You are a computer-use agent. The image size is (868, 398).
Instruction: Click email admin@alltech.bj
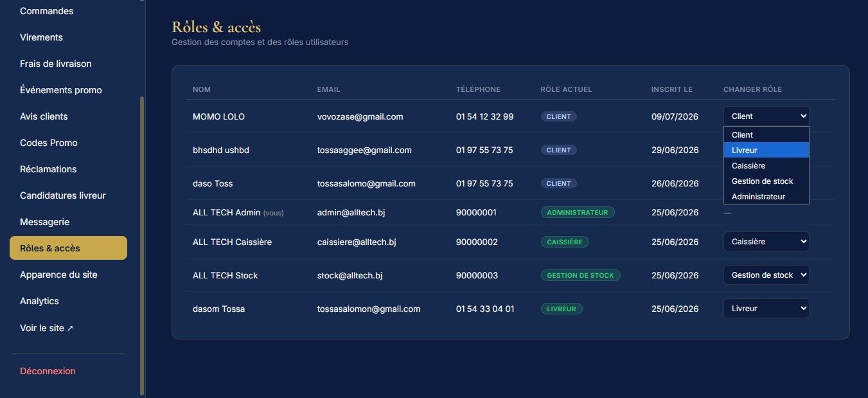point(351,212)
